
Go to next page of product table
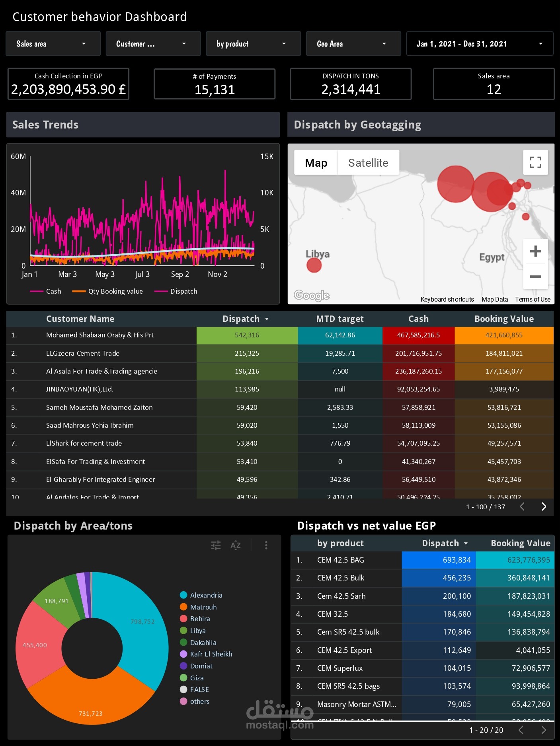point(544,730)
